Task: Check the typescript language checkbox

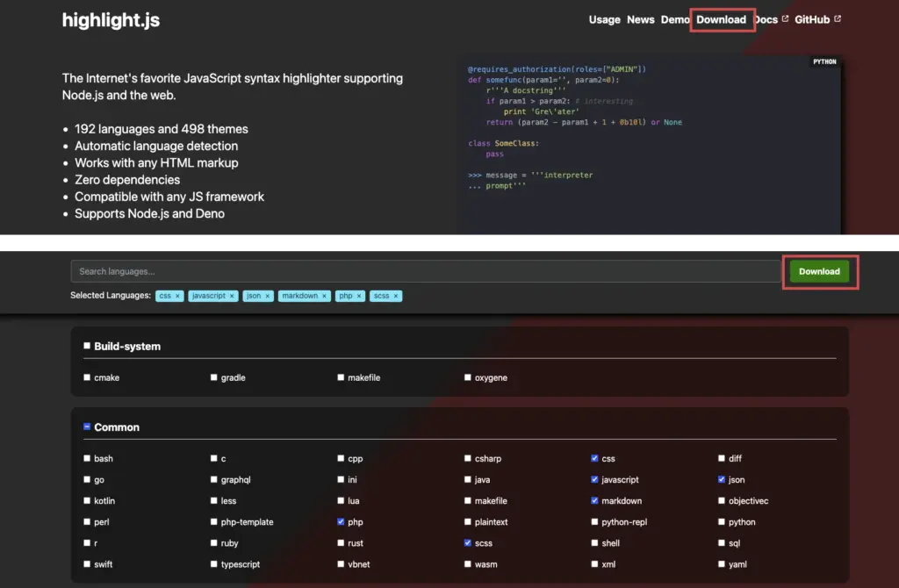Action: click(214, 564)
